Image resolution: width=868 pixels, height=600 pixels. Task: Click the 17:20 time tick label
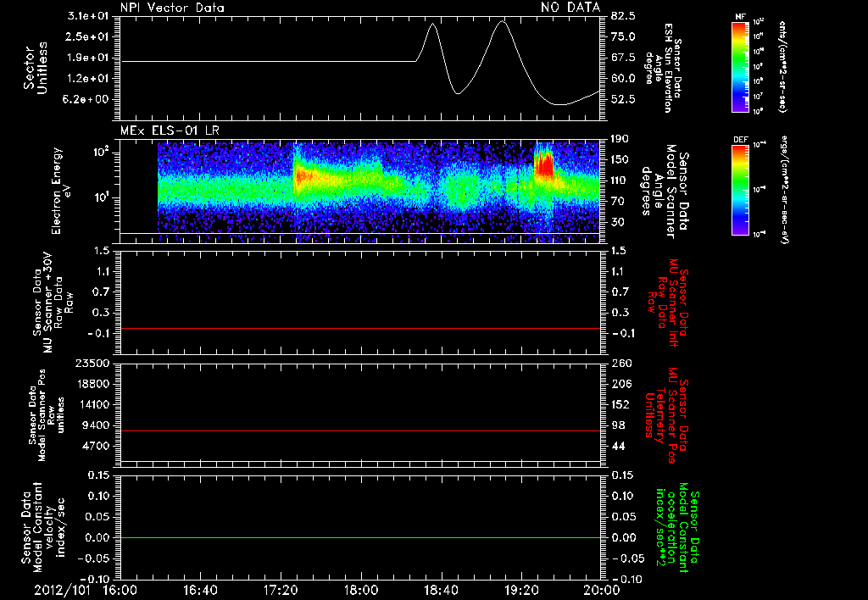(281, 590)
